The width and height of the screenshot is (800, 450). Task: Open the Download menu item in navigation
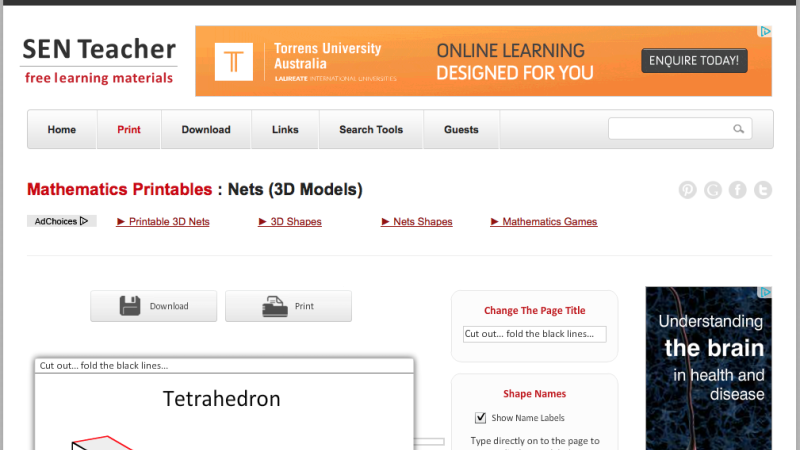206,130
